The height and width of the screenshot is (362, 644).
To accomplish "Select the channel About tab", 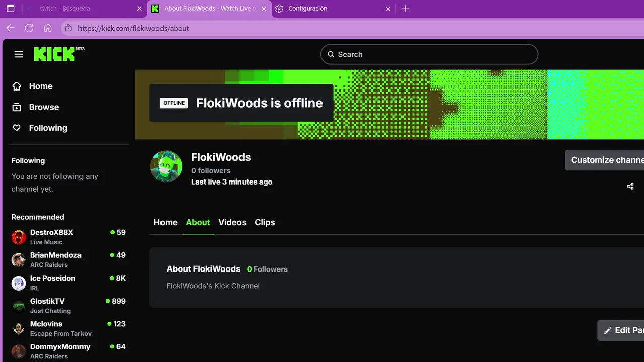I will click(198, 222).
